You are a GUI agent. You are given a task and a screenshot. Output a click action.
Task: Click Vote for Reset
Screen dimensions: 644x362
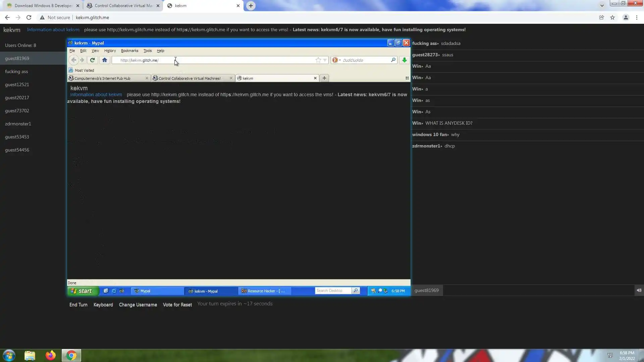pos(177,305)
